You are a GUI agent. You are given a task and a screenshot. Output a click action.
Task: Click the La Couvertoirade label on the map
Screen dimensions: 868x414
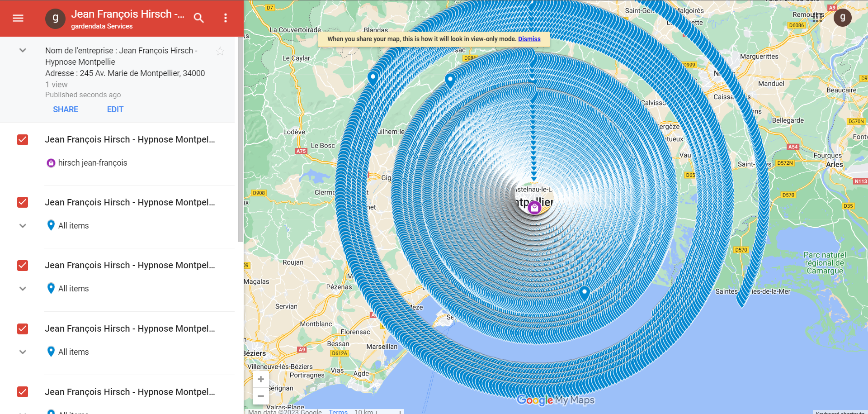pyautogui.click(x=295, y=30)
